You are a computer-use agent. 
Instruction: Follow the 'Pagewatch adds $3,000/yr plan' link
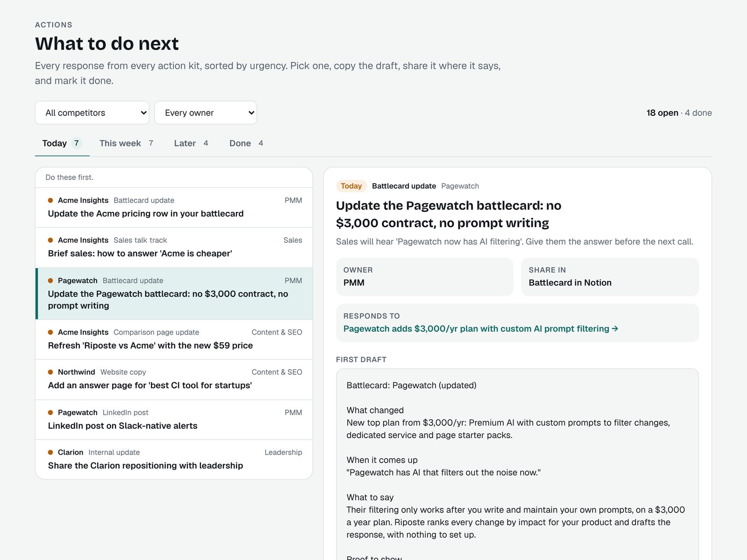481,329
